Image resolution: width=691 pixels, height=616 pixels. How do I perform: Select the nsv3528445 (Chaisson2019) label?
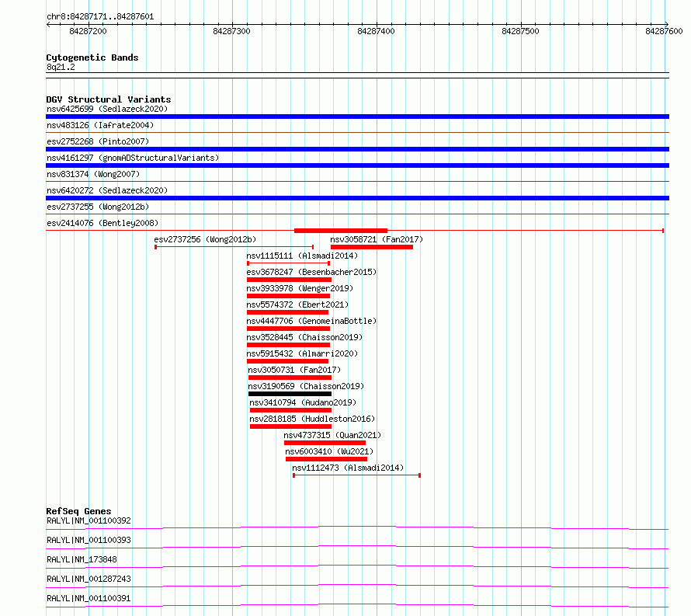pyautogui.click(x=304, y=337)
